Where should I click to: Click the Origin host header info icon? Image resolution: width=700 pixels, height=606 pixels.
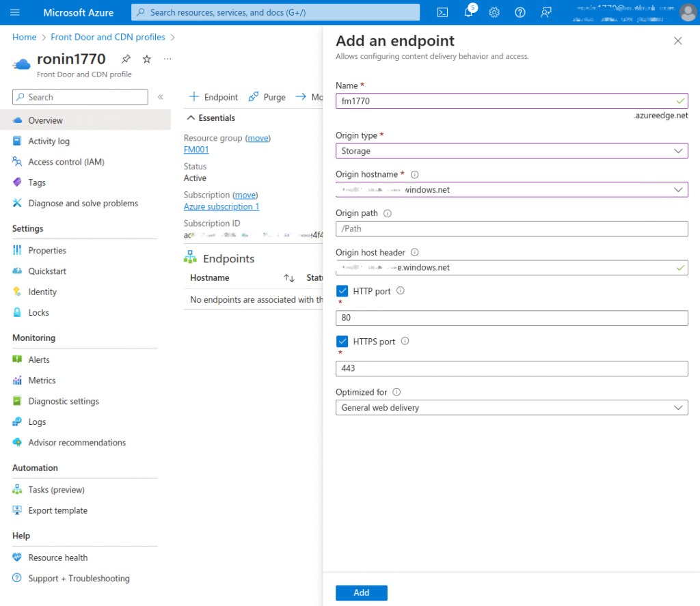pyautogui.click(x=415, y=252)
